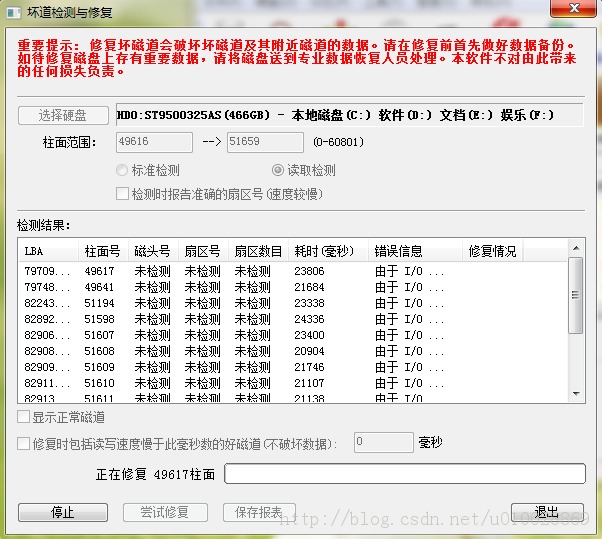The image size is (602, 539).
Task: Click the 扇区数目 column header
Action: (258, 251)
